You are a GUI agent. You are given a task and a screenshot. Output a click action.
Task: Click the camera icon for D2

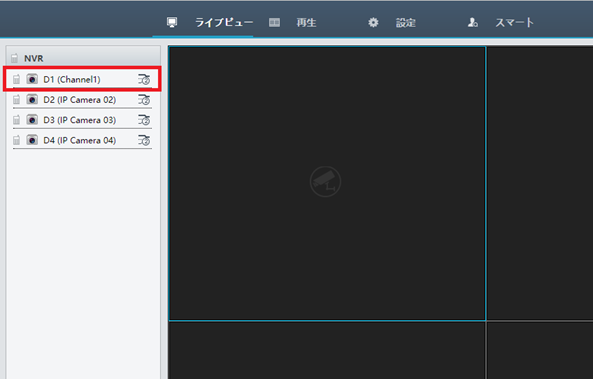32,99
